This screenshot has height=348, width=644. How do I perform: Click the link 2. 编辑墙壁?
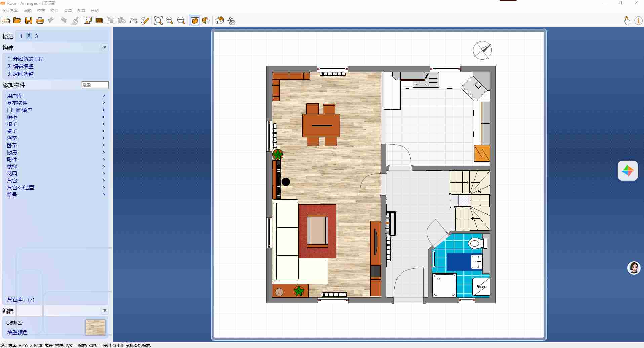[x=21, y=66]
